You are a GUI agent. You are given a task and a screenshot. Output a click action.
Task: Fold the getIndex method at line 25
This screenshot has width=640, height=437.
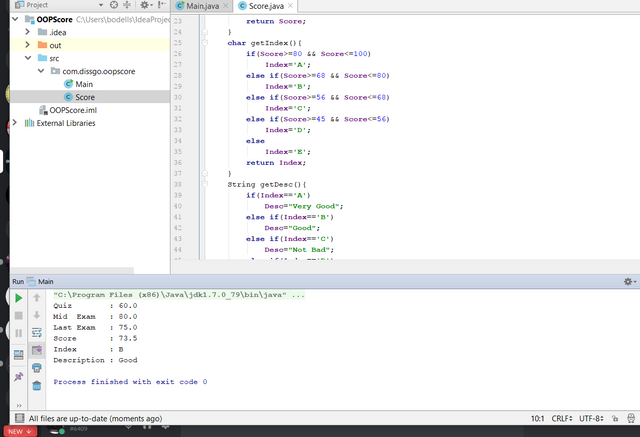[x=205, y=43]
